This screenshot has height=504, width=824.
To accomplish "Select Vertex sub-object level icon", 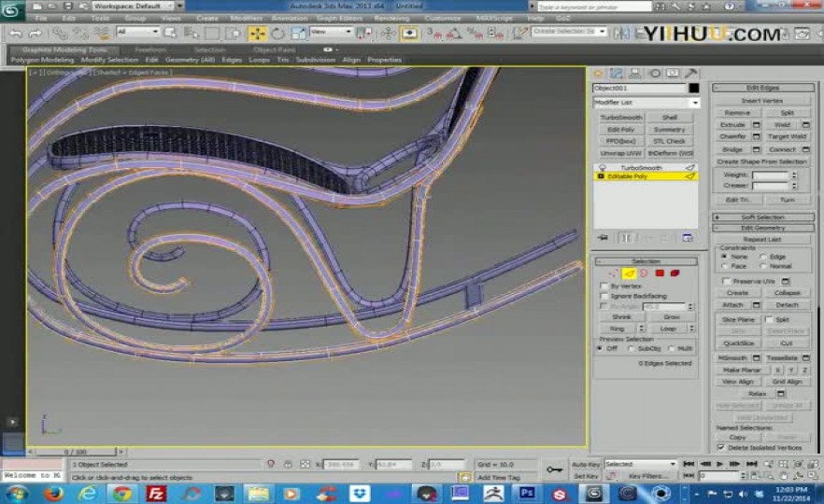I will [x=613, y=273].
